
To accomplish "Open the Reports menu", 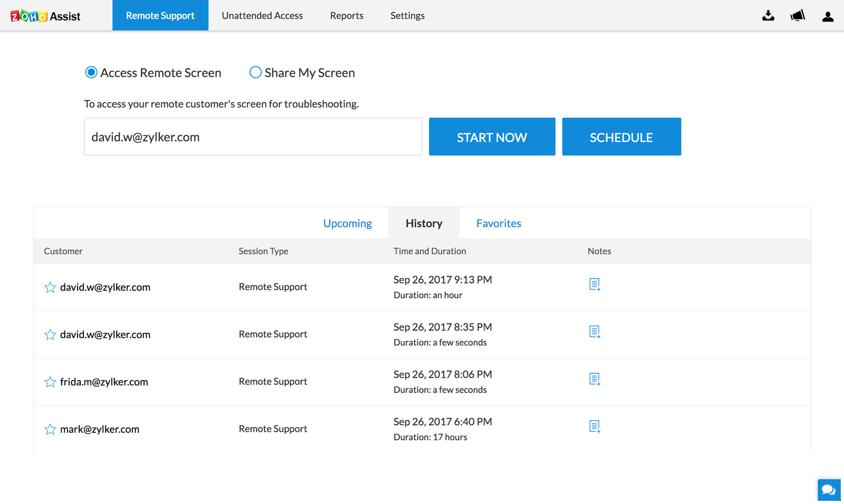I will (x=347, y=16).
